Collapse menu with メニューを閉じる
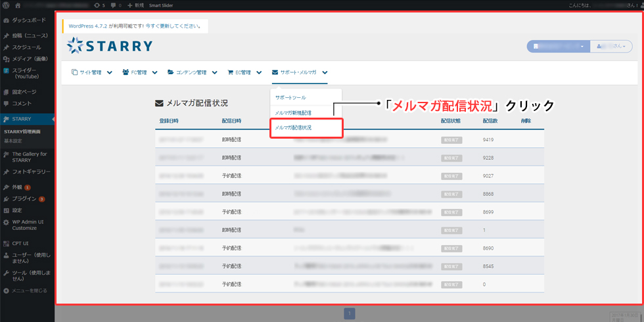Image resolution: width=644 pixels, height=322 pixels. [x=25, y=290]
